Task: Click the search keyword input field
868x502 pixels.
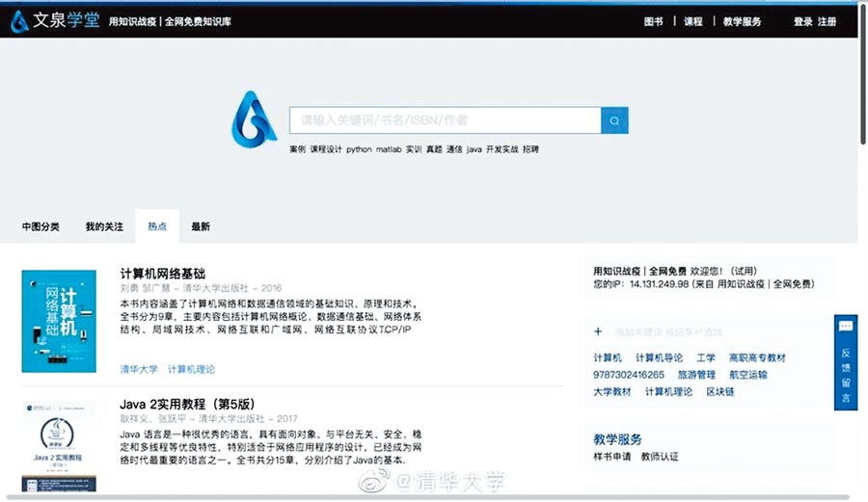Action: pos(445,119)
